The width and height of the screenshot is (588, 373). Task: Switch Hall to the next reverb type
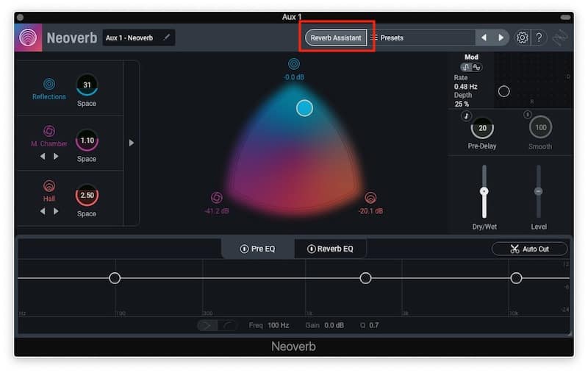(x=56, y=211)
